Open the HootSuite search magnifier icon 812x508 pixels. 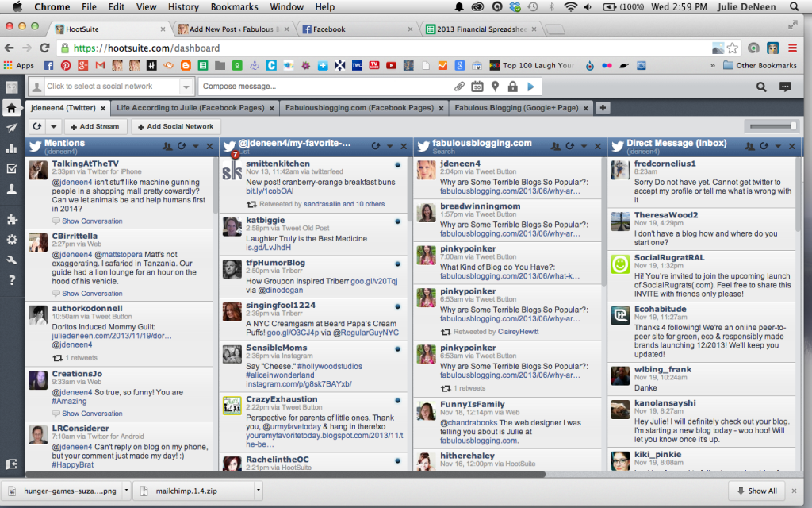[x=761, y=87]
